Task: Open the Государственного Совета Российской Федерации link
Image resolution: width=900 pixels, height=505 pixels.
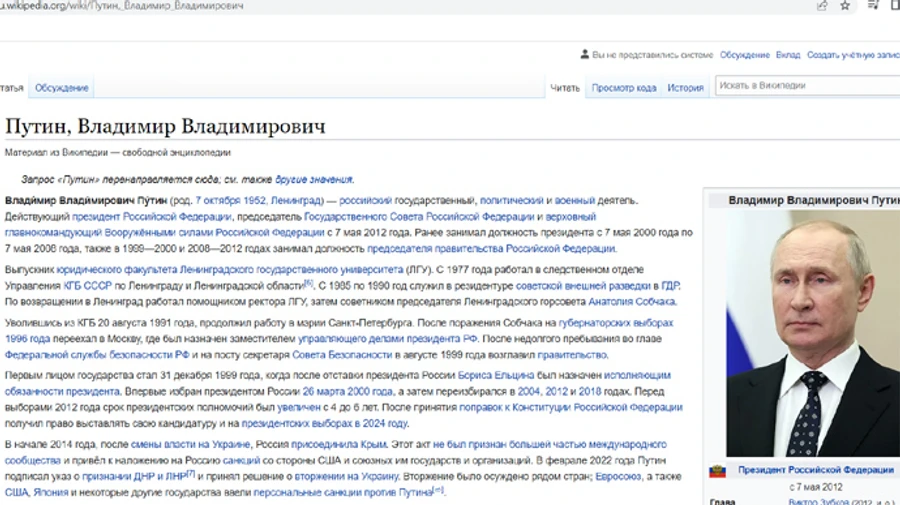Action: coord(419,217)
